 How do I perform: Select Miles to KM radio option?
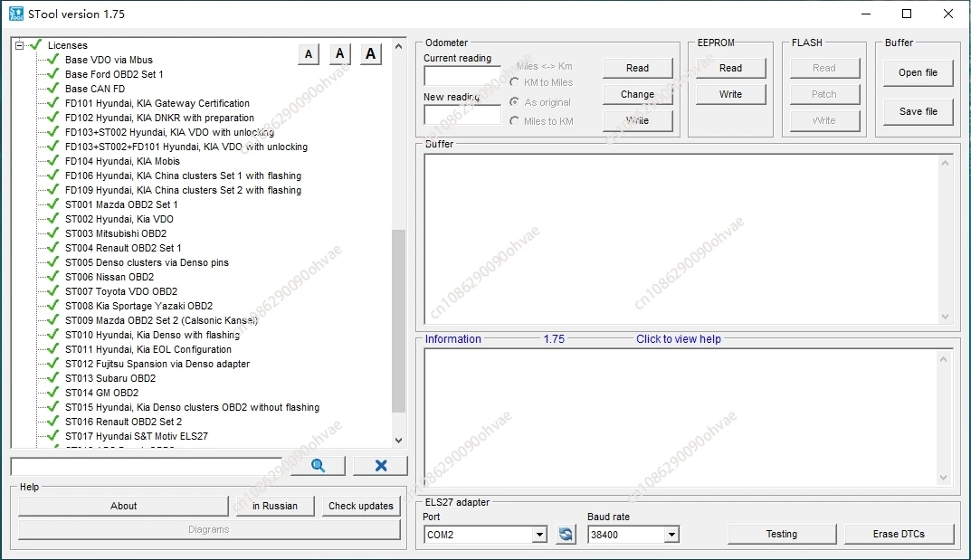point(514,121)
